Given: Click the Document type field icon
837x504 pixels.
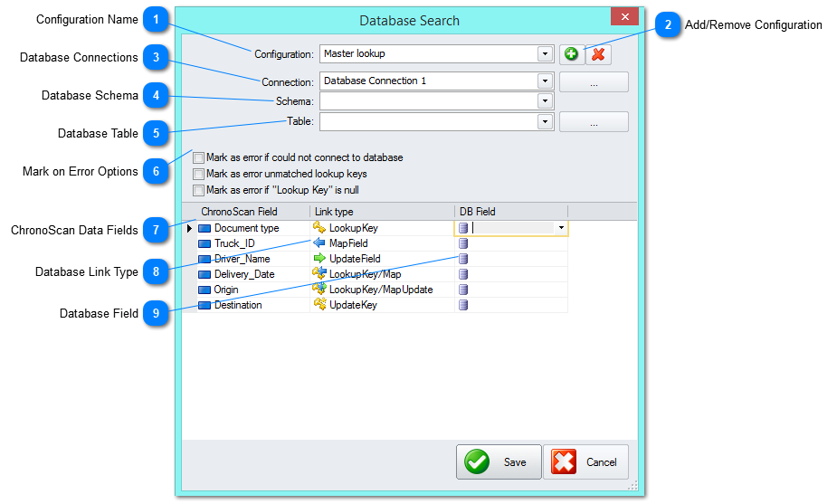Looking at the screenshot, I should pyautogui.click(x=204, y=229).
